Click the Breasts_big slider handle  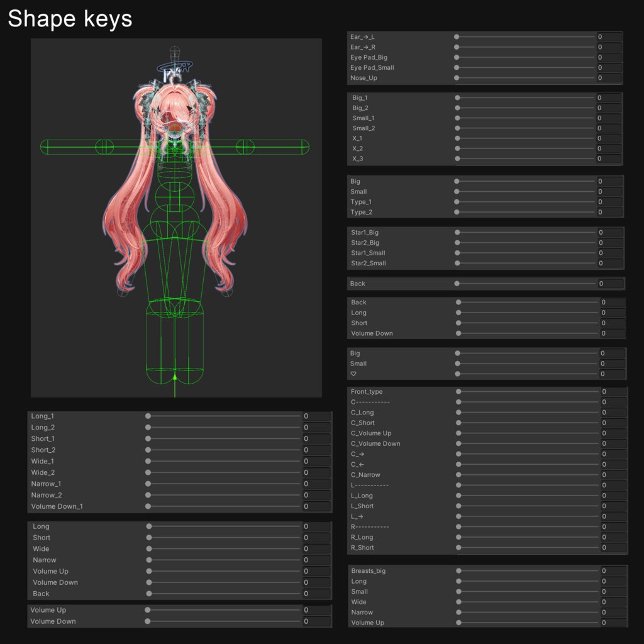458,571
